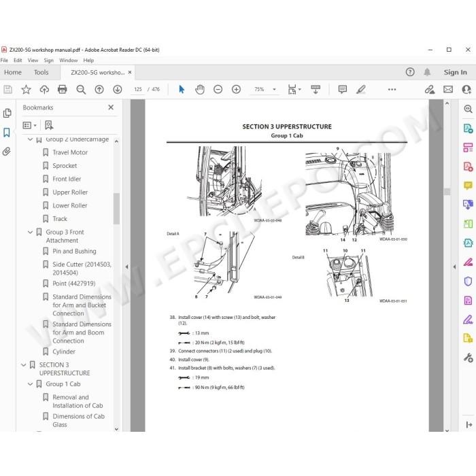Open zoom level dropdown arrow
The width and height of the screenshot is (476, 476).
(274, 89)
